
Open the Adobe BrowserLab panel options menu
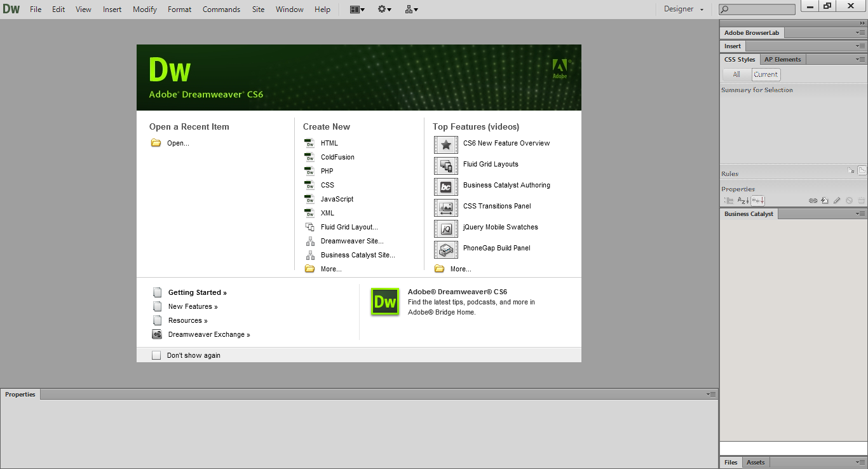(860, 32)
